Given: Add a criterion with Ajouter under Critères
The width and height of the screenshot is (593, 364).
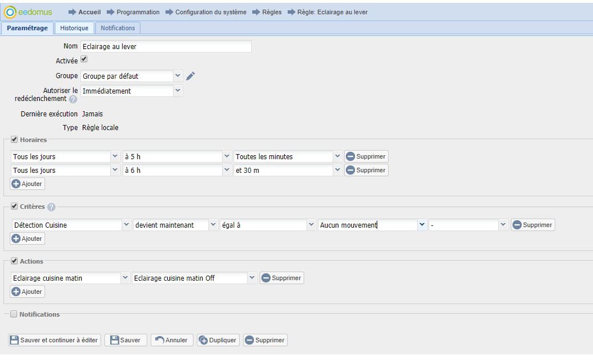Looking at the screenshot, I should [x=27, y=238].
